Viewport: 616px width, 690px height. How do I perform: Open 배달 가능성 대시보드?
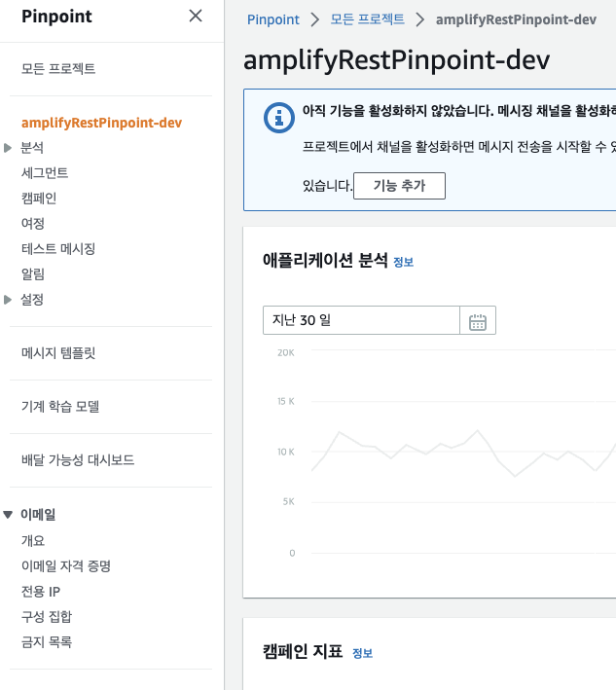[x=78, y=460]
